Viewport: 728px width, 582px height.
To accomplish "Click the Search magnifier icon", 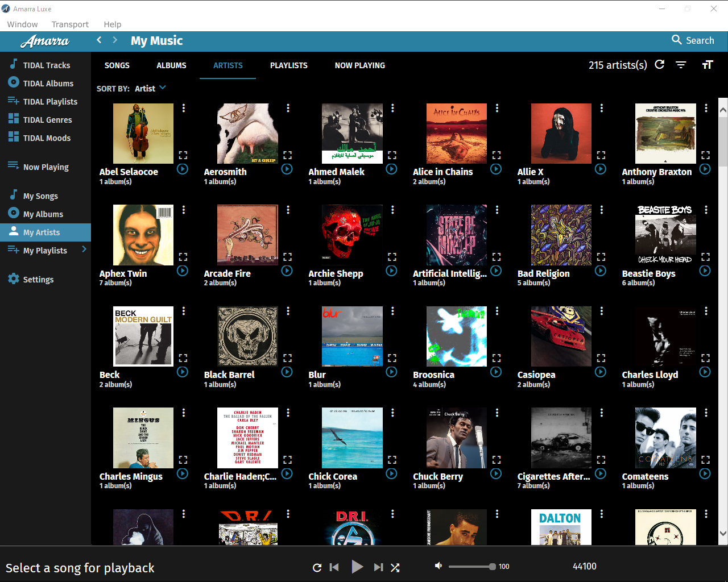I will click(677, 40).
